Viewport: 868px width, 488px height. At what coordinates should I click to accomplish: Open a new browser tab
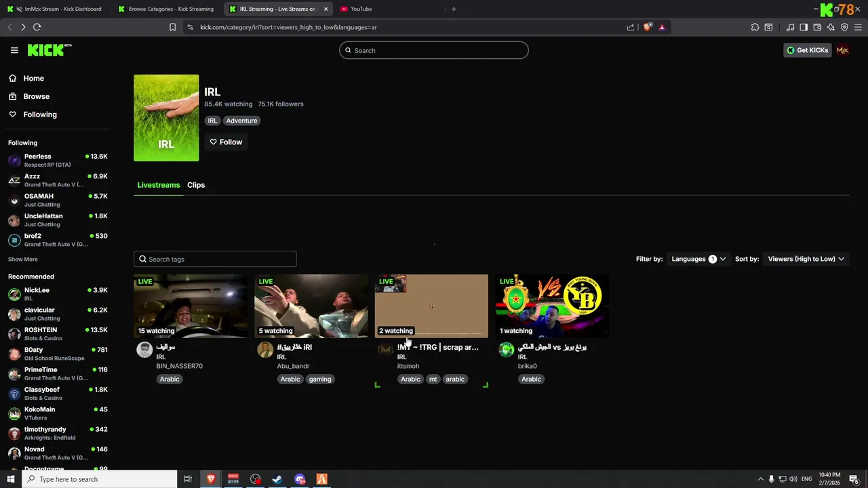[x=454, y=9]
